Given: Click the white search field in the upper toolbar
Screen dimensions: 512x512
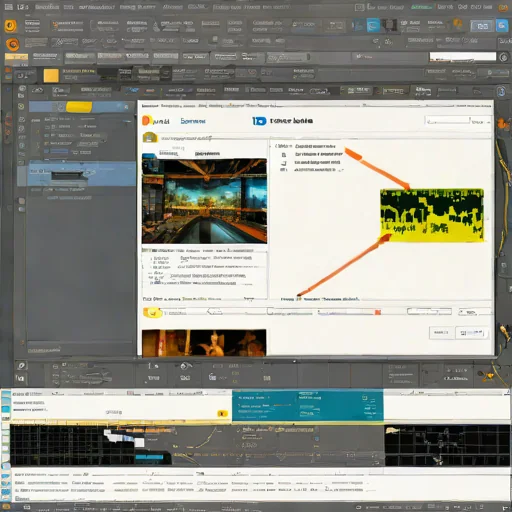Looking at the screenshot, I should (462, 57).
